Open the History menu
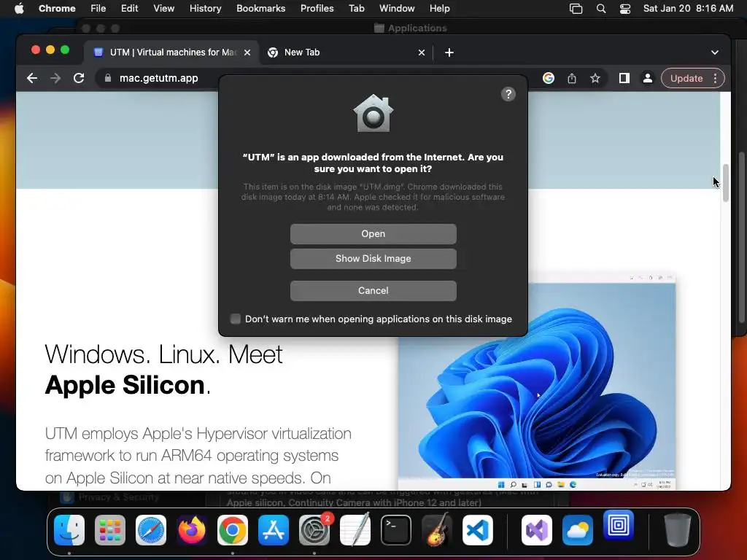This screenshot has height=560, width=747. (205, 8)
